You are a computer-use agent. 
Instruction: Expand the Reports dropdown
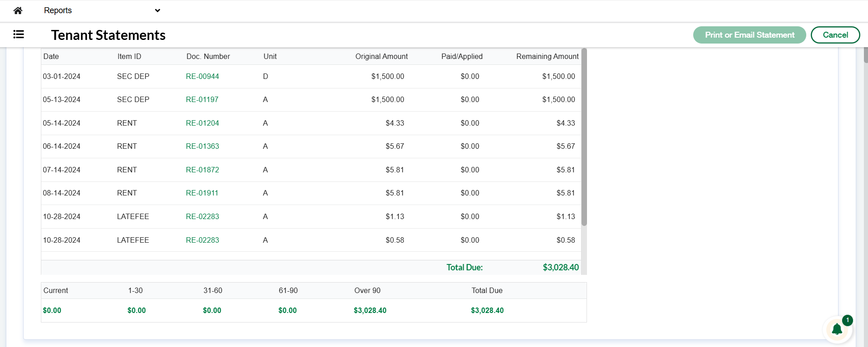pos(102,10)
